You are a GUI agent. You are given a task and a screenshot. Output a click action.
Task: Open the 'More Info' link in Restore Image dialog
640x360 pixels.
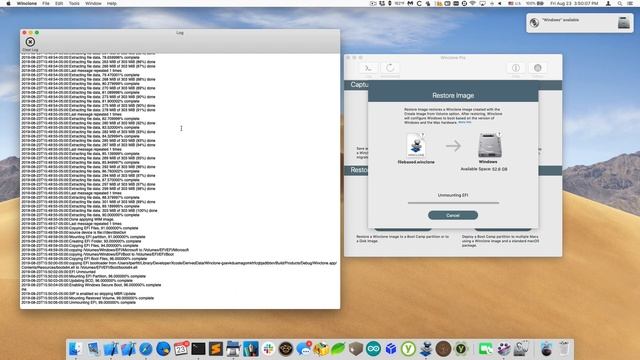[464, 122]
